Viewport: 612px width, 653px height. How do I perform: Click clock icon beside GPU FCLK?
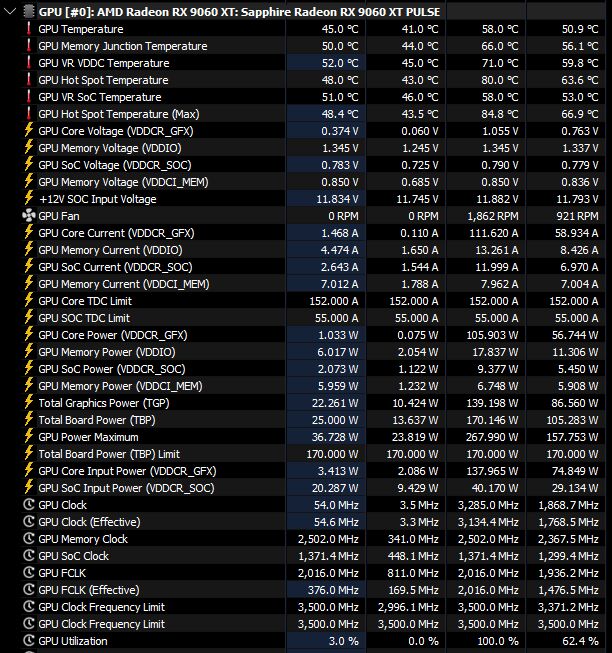pos(28,573)
